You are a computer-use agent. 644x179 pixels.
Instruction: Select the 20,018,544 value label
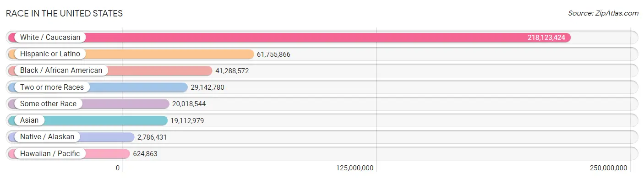click(x=189, y=104)
